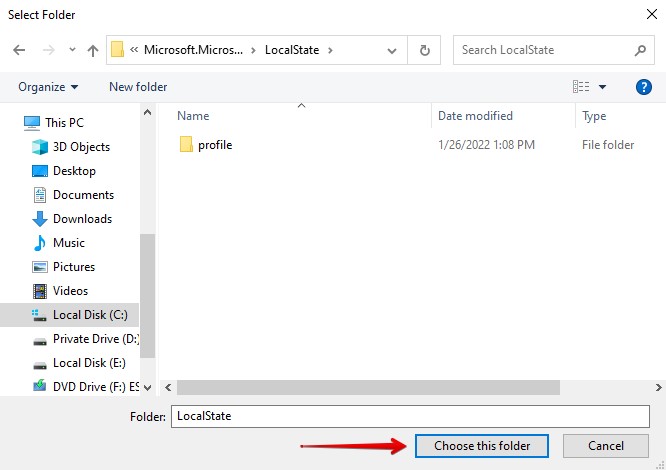
Task: Click the Back navigation arrow
Action: (x=21, y=50)
